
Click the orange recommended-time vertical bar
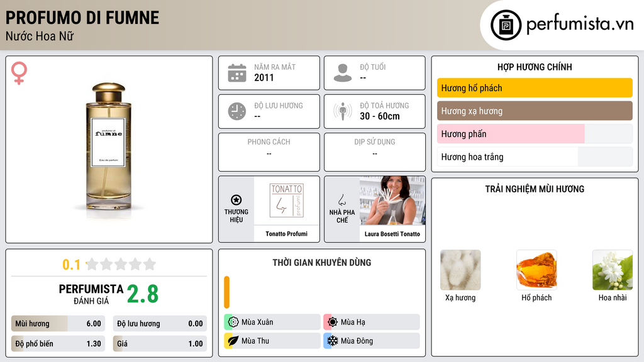(x=226, y=292)
